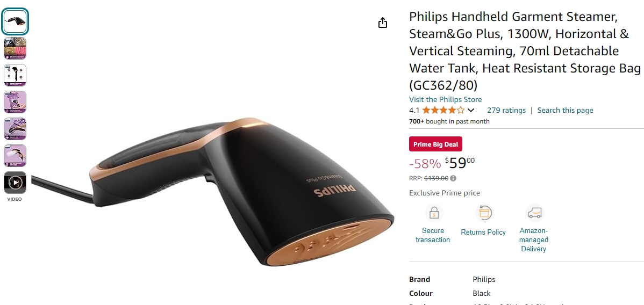The image size is (644, 305).
Task: Select the fifth thumbnail showing horizontal steaming
Action: tap(15, 129)
